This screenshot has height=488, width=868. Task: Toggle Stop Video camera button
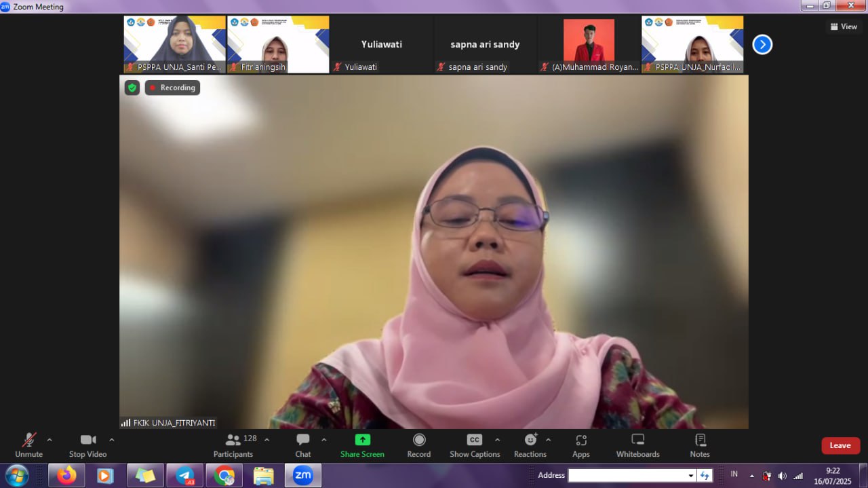pos(87,445)
